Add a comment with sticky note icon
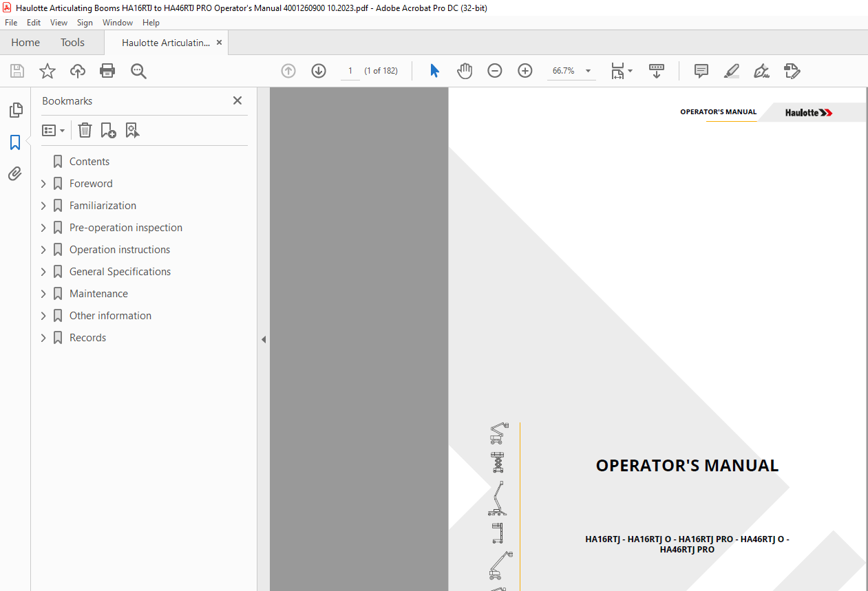 [x=701, y=71]
